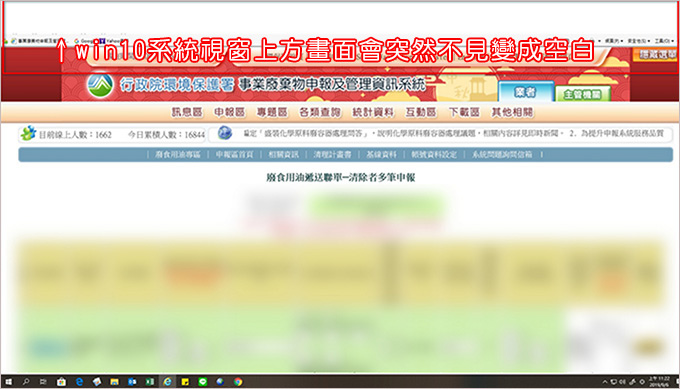
Task: Open the 統計資料 menu
Action: [373, 112]
